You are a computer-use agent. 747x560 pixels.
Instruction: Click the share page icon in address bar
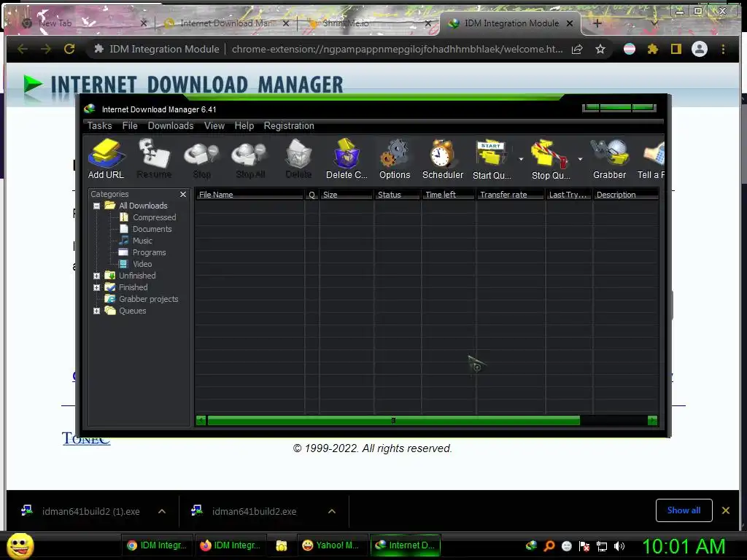pos(577,49)
